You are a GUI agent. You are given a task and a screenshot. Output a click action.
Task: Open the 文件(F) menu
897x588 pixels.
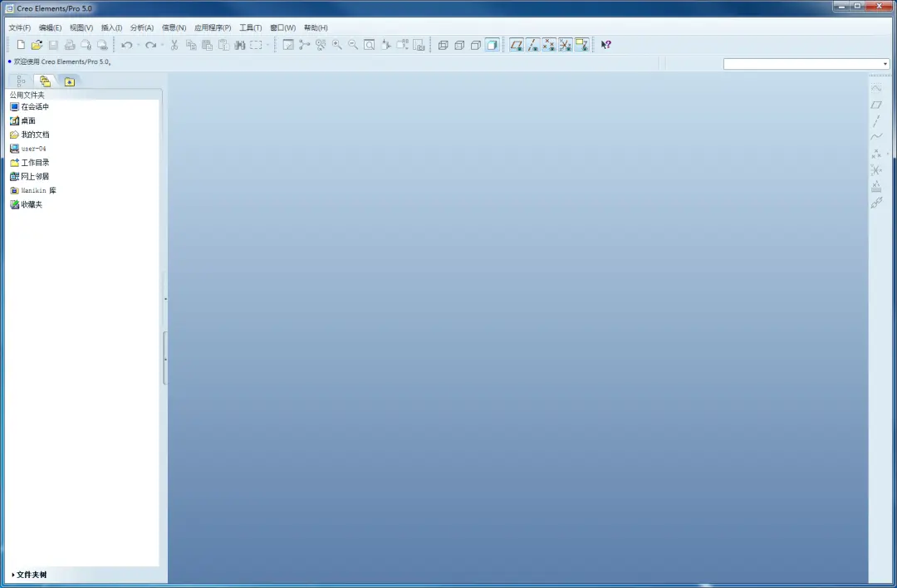tap(19, 27)
